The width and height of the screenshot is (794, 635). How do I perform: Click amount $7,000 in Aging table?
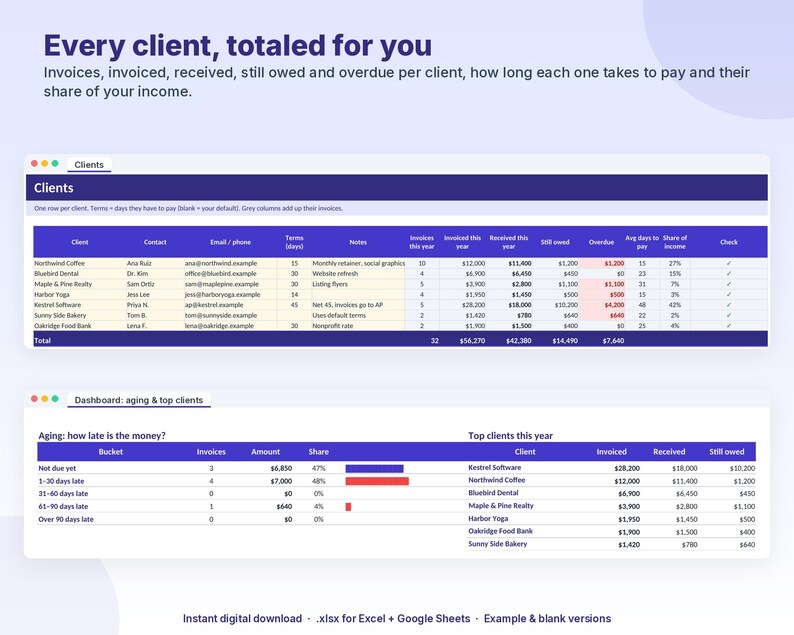coord(281,481)
